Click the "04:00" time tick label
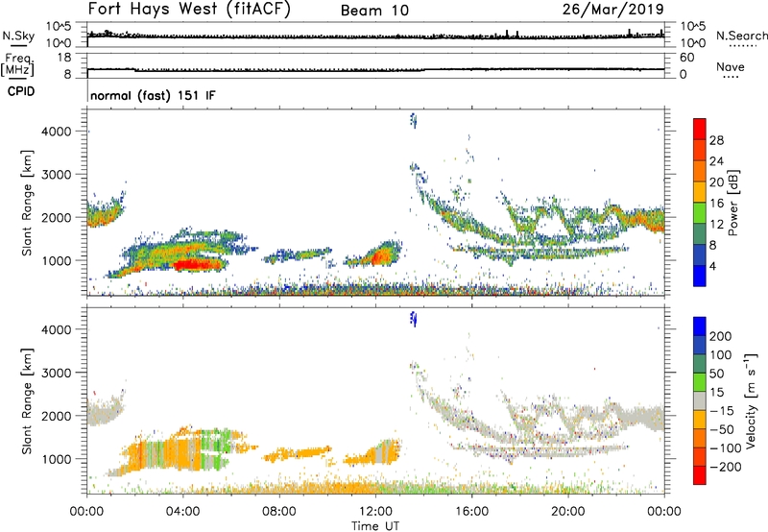The width and height of the screenshot is (768, 532). [x=183, y=512]
